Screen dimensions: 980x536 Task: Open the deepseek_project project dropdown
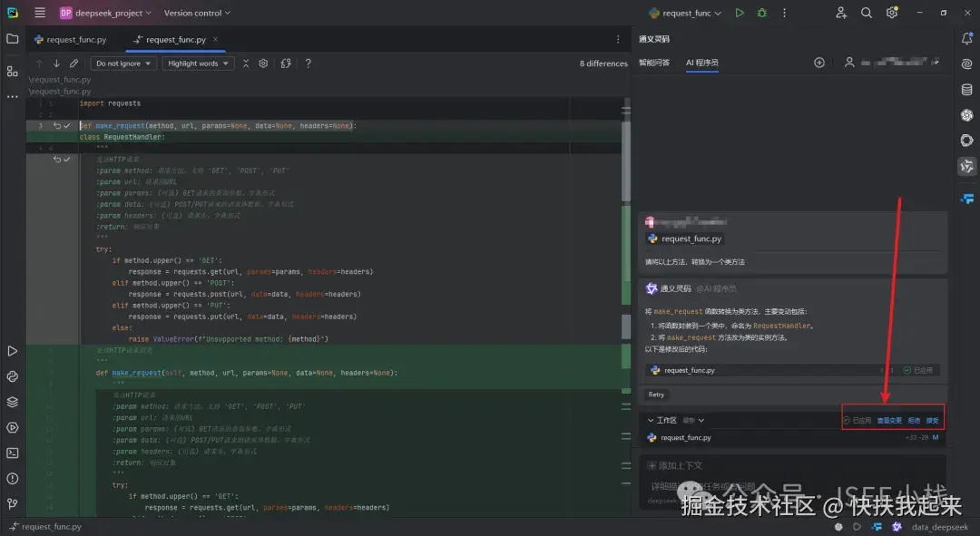[105, 13]
